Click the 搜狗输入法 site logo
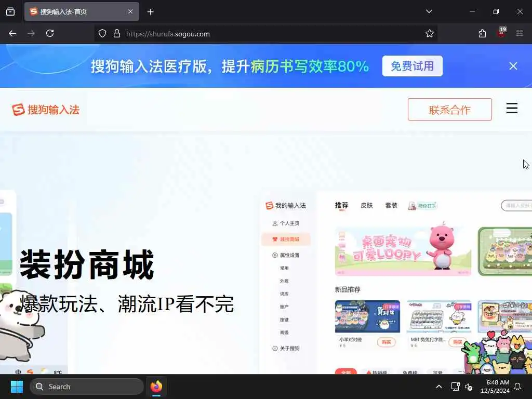This screenshot has height=399, width=532. pyautogui.click(x=46, y=110)
